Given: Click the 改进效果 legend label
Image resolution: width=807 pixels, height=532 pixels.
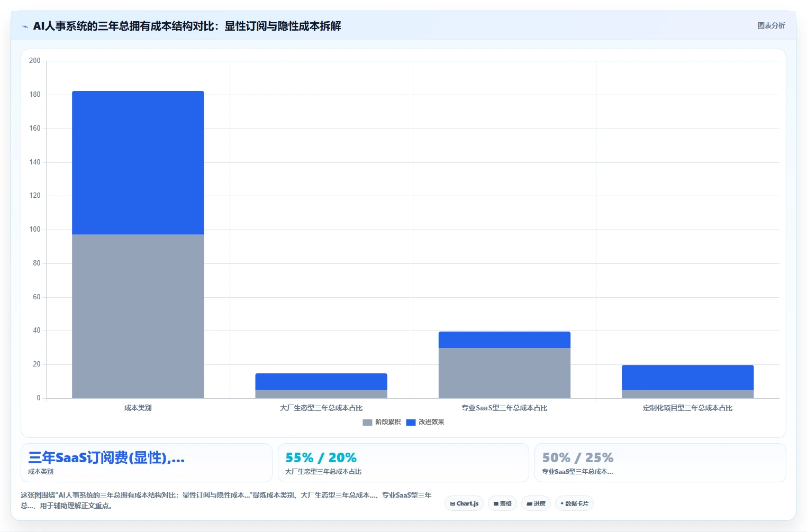Looking at the screenshot, I should tap(431, 422).
